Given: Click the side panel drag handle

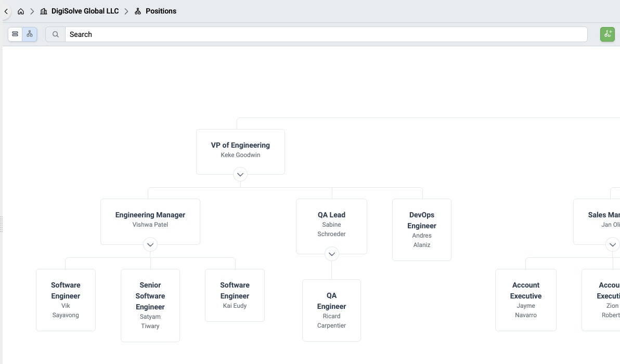Looking at the screenshot, I should (x=2, y=224).
